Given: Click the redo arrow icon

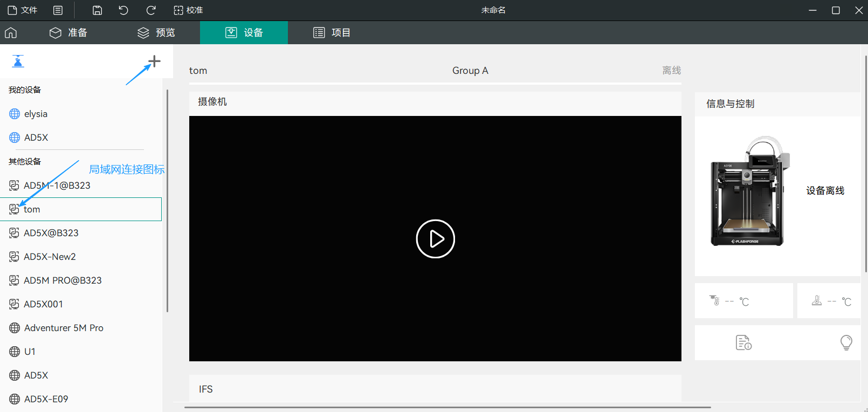Looking at the screenshot, I should tap(151, 10).
